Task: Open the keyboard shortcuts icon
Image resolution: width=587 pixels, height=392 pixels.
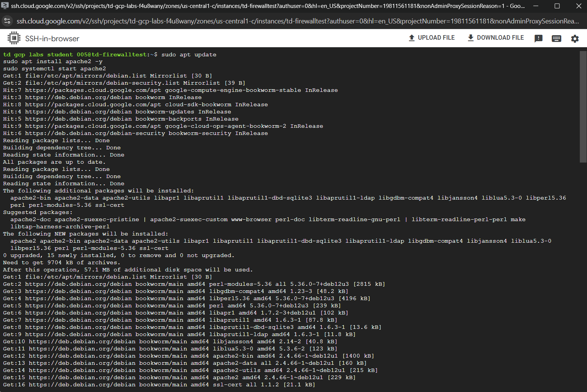Action: coord(556,38)
